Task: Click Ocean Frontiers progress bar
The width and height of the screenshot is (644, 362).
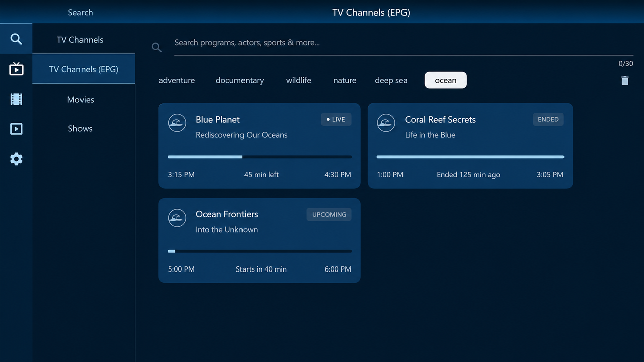Action: (260, 251)
